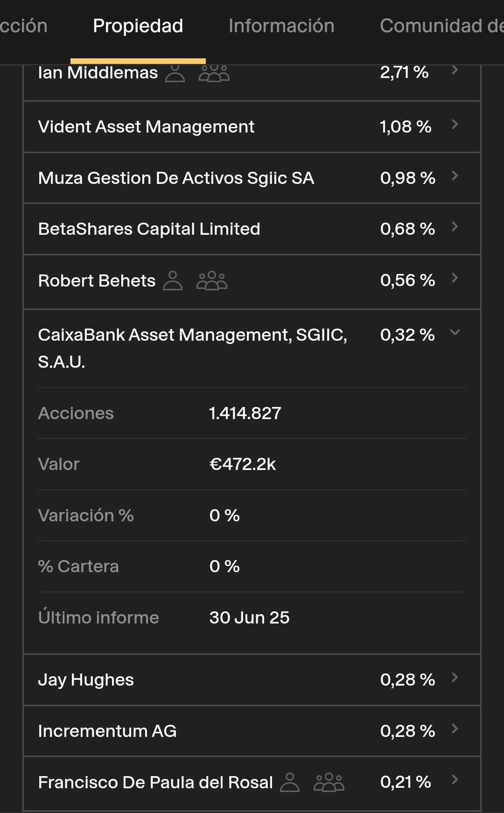The image size is (504, 813).
Task: Expand the Incrementum AG row chevron
Action: (x=455, y=729)
